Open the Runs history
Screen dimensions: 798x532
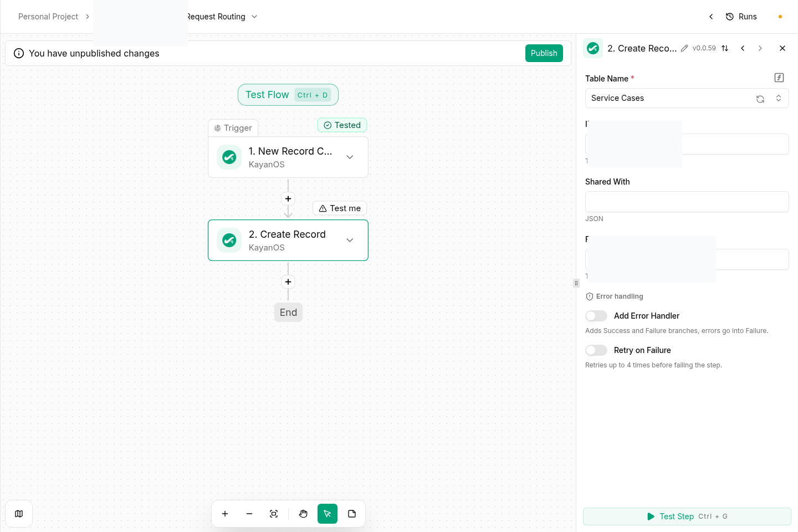[x=741, y=17]
